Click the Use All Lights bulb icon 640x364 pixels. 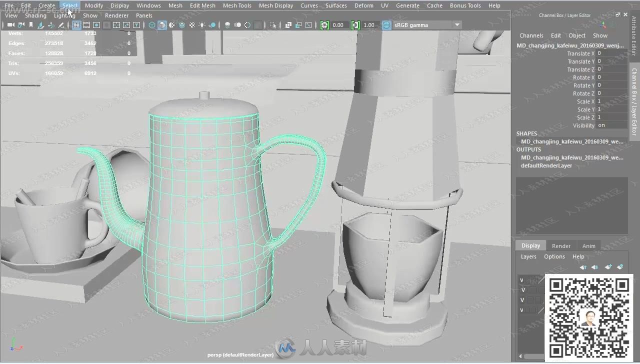(202, 25)
